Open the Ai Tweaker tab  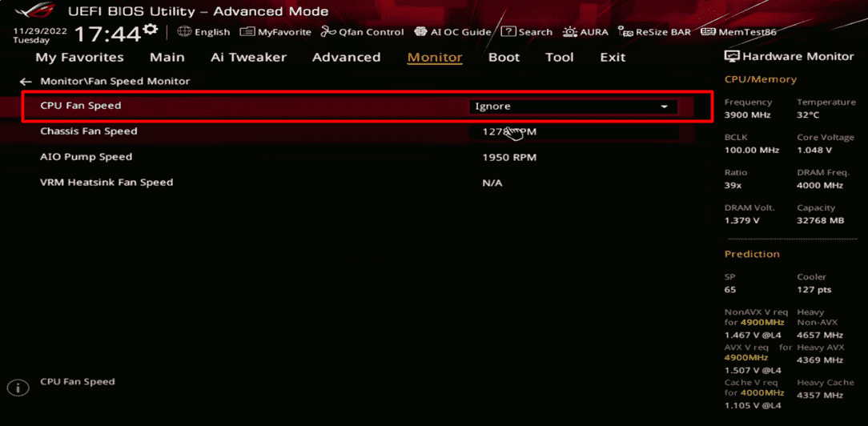point(248,58)
